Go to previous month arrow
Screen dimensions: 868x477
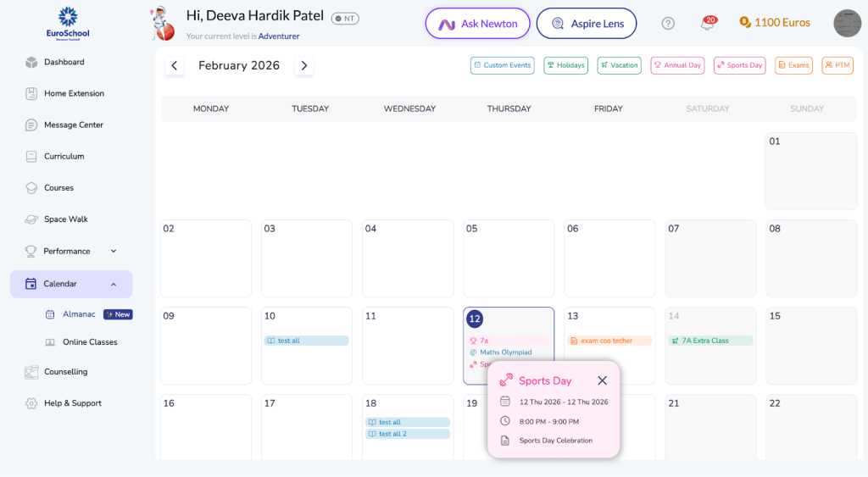(175, 65)
